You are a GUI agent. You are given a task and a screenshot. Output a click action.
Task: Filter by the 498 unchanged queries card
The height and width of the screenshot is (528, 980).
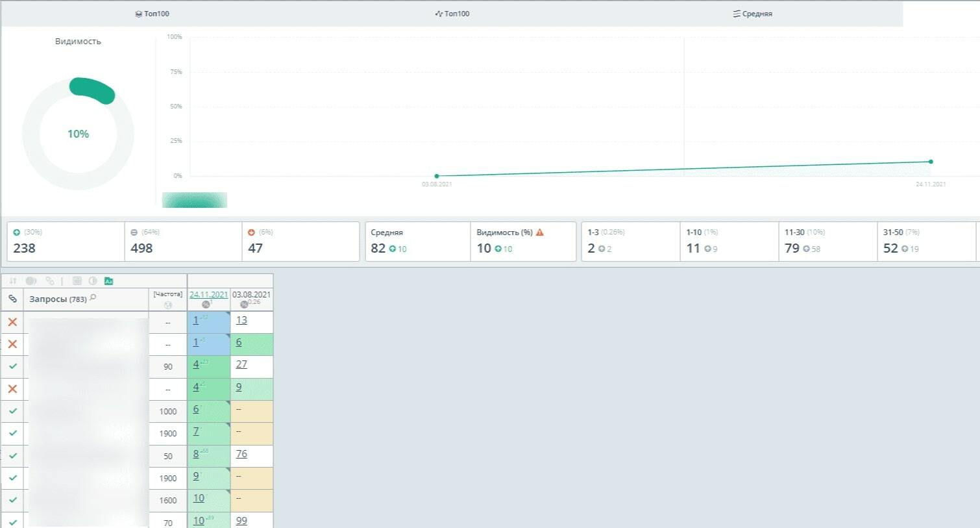pyautogui.click(x=183, y=242)
